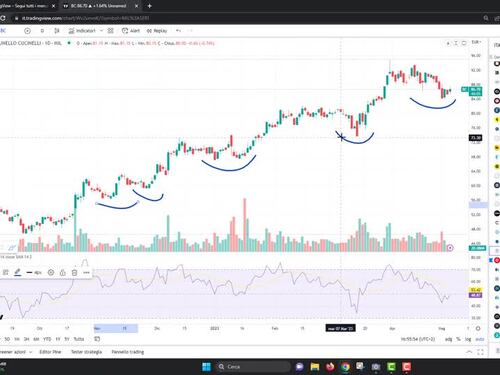Open the Pannello trading tab

[x=128, y=352]
